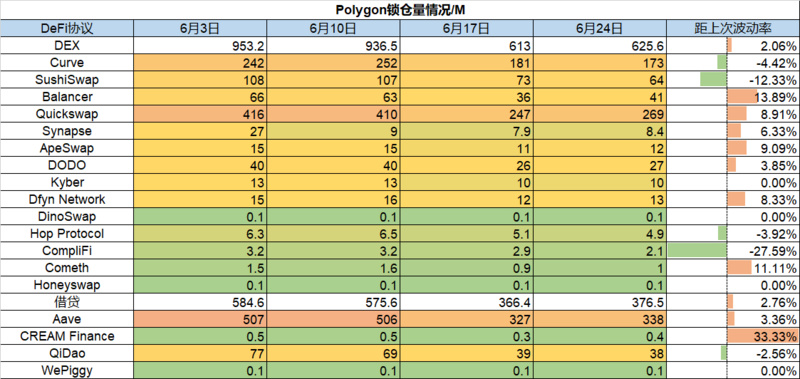800x379 pixels.
Task: Select the -4.42% volatility cell
Action: [x=734, y=63]
